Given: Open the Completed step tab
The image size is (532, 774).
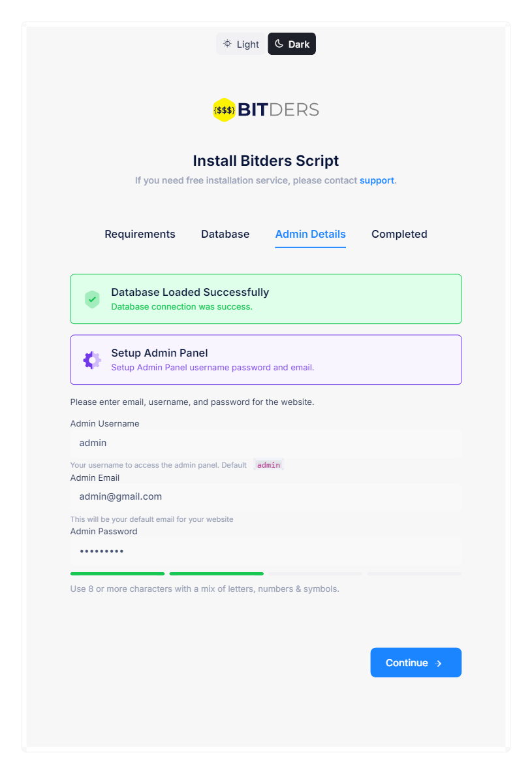Looking at the screenshot, I should tap(399, 234).
